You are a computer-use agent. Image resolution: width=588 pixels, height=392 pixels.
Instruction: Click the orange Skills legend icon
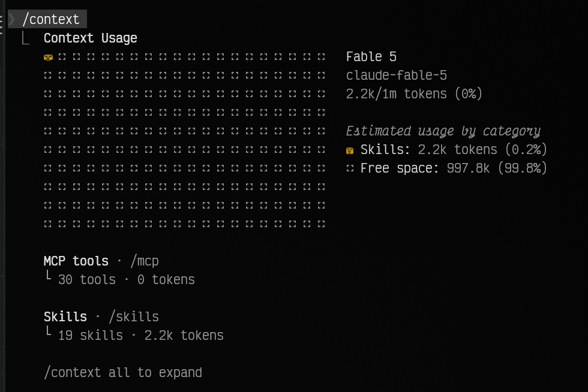click(x=350, y=150)
